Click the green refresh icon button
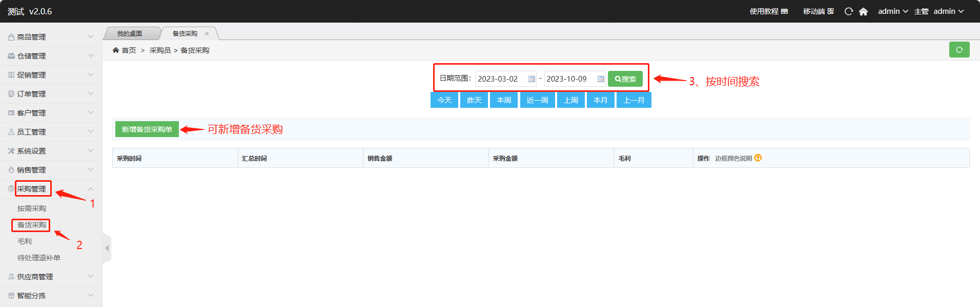The height and width of the screenshot is (307, 980). [x=959, y=50]
